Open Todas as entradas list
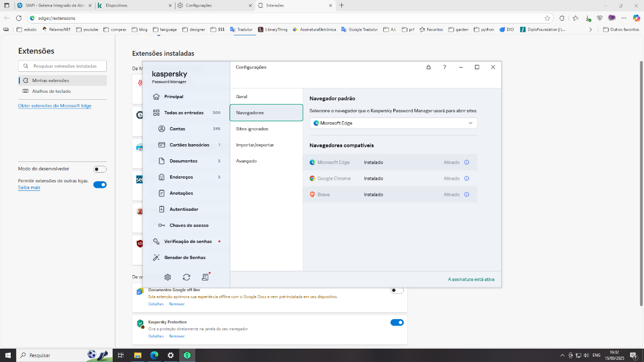This screenshot has width=644, height=362. click(186, 113)
